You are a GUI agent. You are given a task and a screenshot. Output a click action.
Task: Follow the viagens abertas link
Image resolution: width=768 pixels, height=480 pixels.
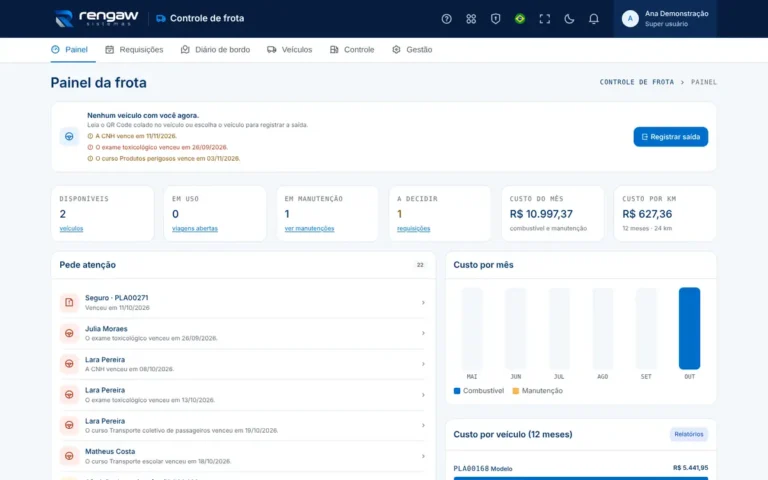pyautogui.click(x=195, y=228)
